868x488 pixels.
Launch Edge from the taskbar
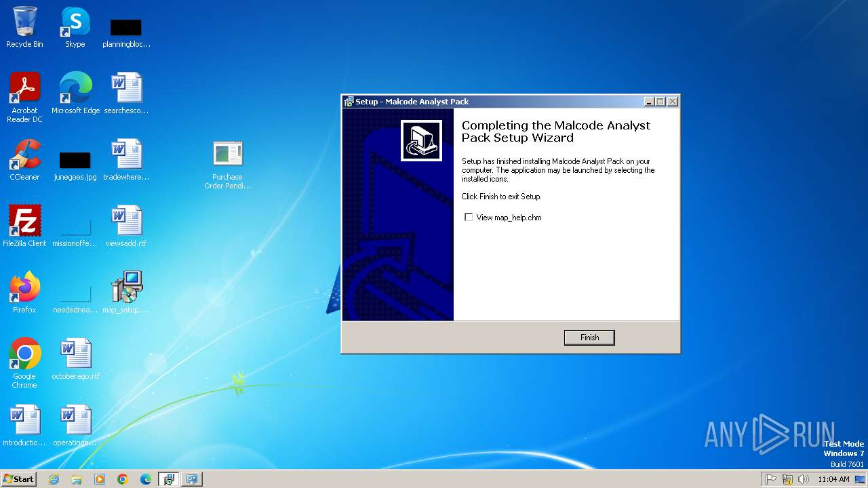point(146,479)
